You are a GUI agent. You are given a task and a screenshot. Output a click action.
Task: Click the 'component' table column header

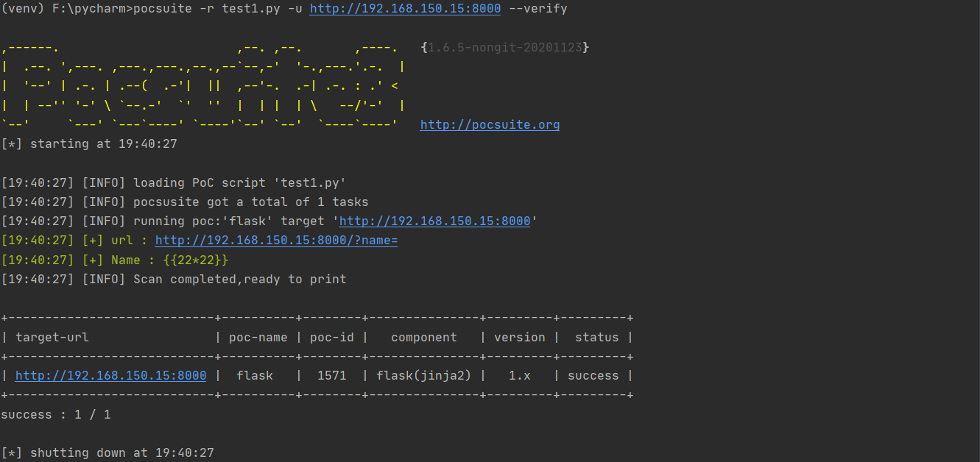423,337
